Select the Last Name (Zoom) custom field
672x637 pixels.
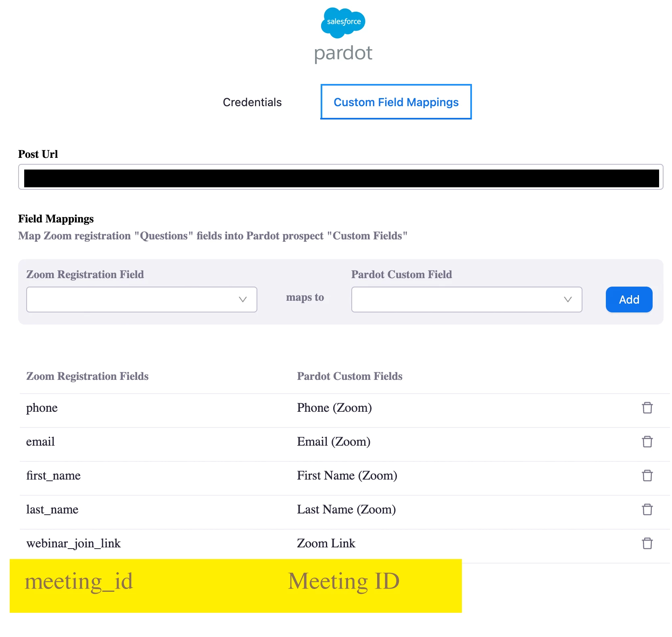point(346,509)
